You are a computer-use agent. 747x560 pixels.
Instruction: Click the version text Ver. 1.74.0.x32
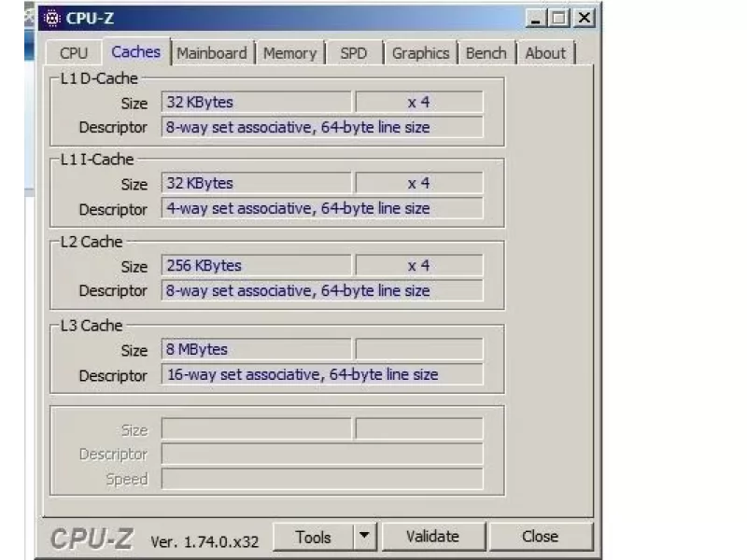tap(204, 541)
